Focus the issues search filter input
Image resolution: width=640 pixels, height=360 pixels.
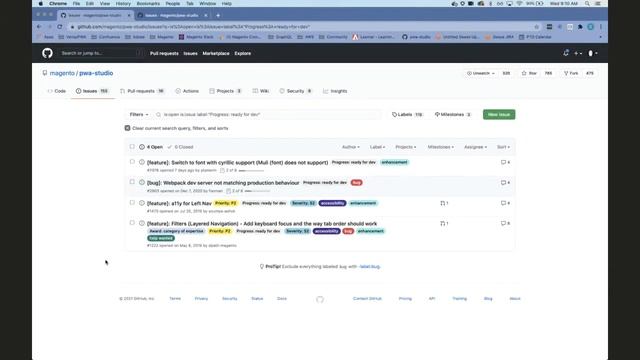268,115
